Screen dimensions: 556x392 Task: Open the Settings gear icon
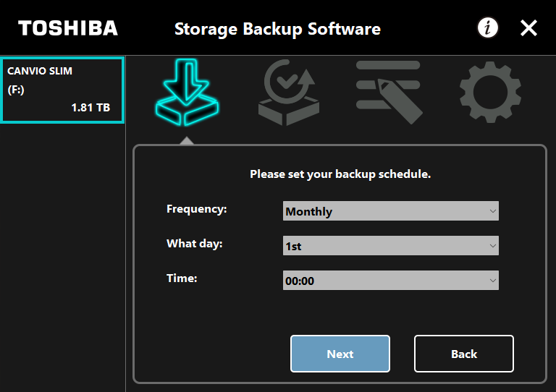pyautogui.click(x=490, y=92)
